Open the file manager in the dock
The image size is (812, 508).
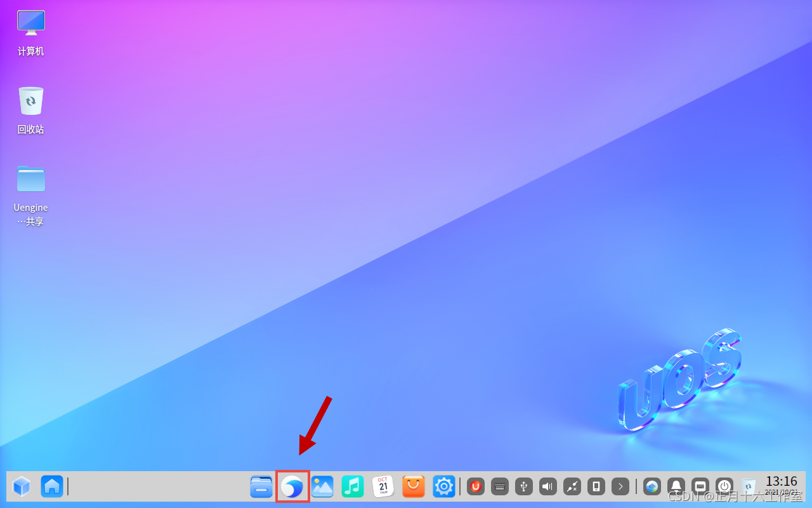261,487
